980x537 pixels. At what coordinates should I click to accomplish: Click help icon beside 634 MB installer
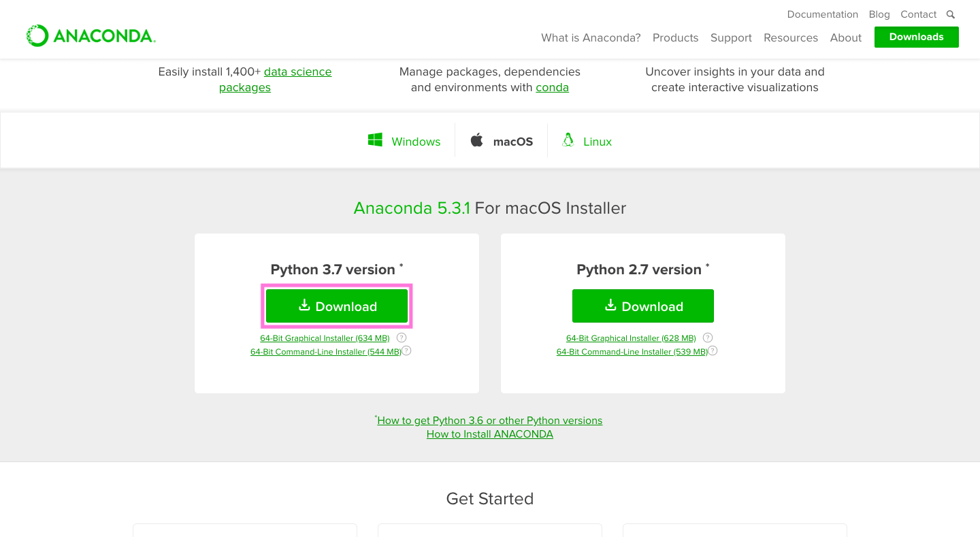pos(402,338)
